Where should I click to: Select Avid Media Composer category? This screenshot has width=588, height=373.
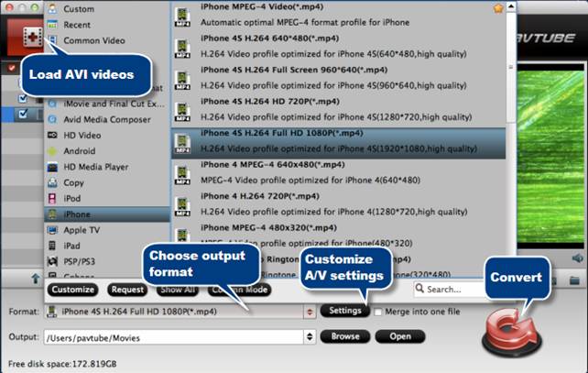107,120
